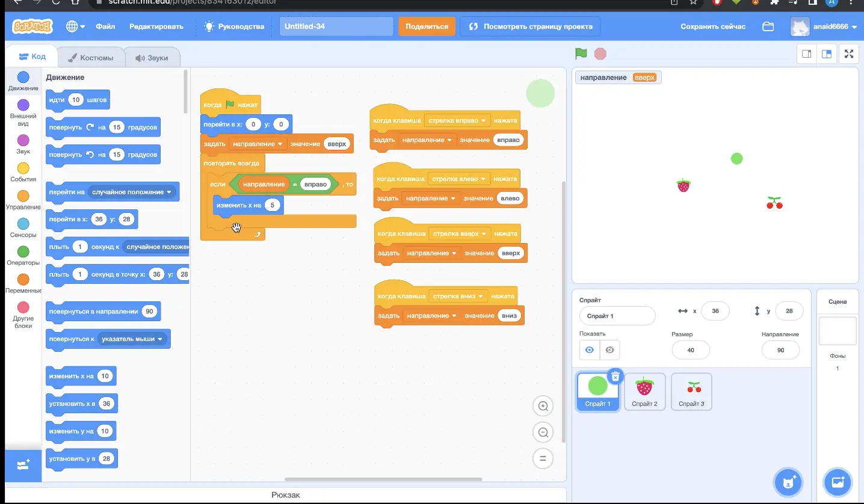This screenshot has height=504, width=864.
Task: Select the Управление block category
Action: coord(23,200)
